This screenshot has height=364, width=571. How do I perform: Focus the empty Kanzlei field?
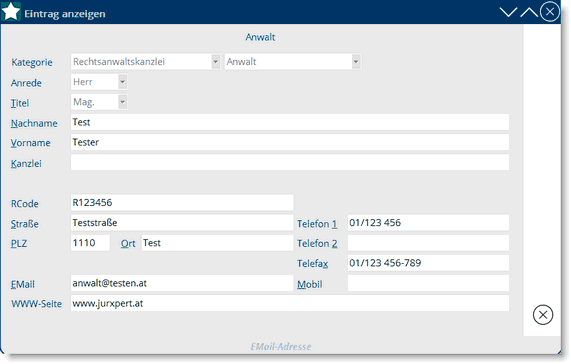click(x=290, y=162)
